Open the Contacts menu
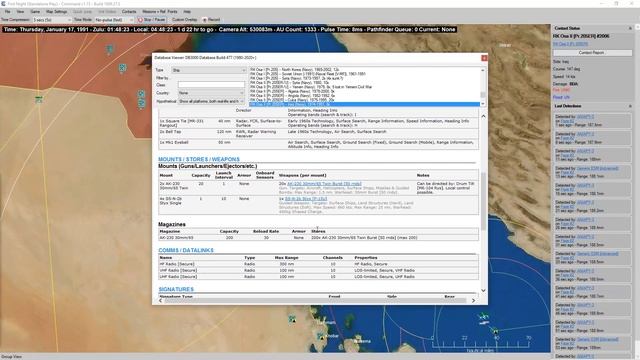 [129, 12]
